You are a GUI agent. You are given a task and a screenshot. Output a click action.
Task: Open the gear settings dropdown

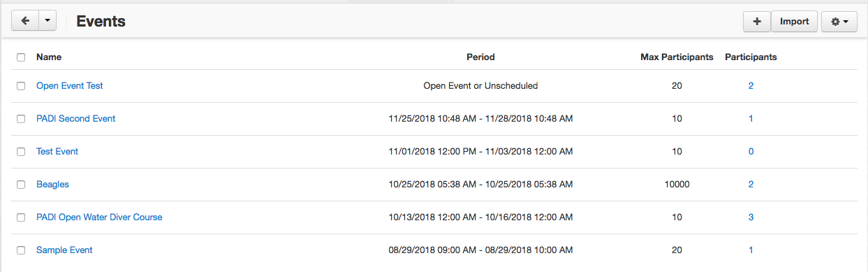[x=839, y=22]
